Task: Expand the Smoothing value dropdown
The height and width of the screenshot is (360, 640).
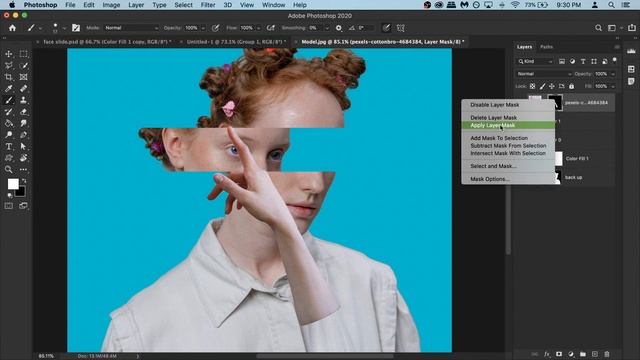Action: pyautogui.click(x=327, y=28)
